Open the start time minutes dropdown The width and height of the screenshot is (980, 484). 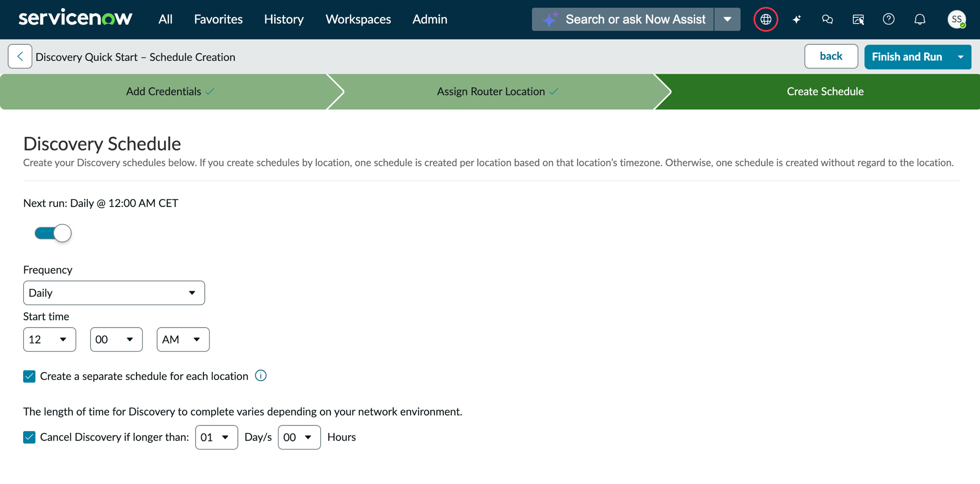tap(116, 339)
